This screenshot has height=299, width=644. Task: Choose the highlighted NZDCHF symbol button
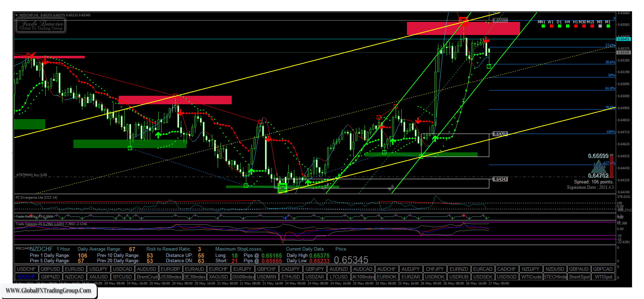(x=26, y=277)
